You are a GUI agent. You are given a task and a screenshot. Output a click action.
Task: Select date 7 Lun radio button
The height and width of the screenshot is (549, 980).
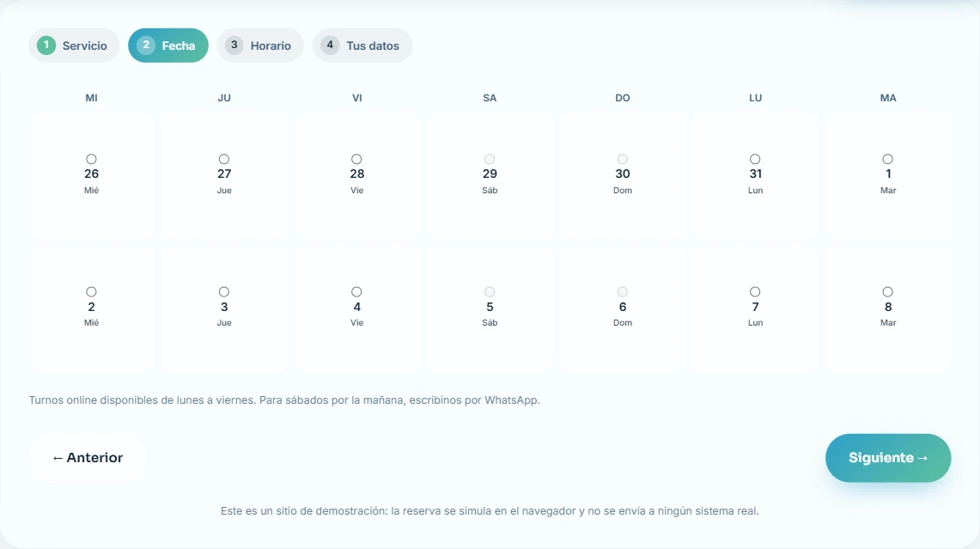coord(755,291)
